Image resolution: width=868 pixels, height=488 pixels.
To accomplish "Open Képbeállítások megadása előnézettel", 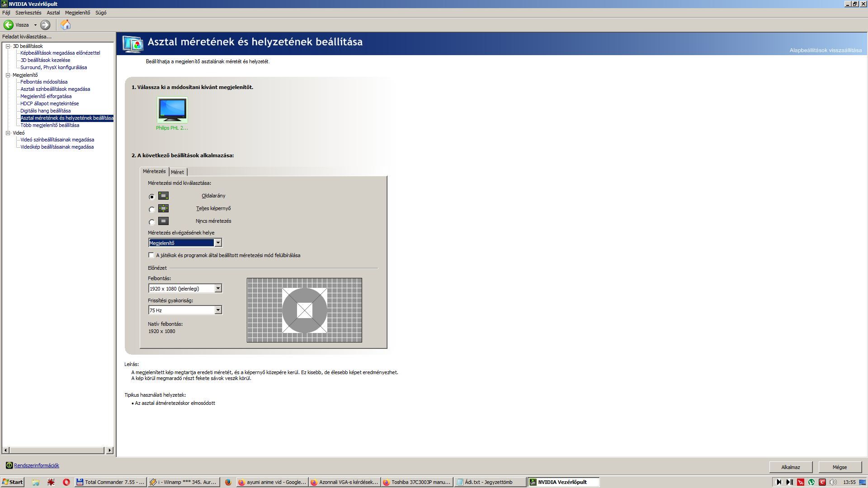I will (60, 53).
